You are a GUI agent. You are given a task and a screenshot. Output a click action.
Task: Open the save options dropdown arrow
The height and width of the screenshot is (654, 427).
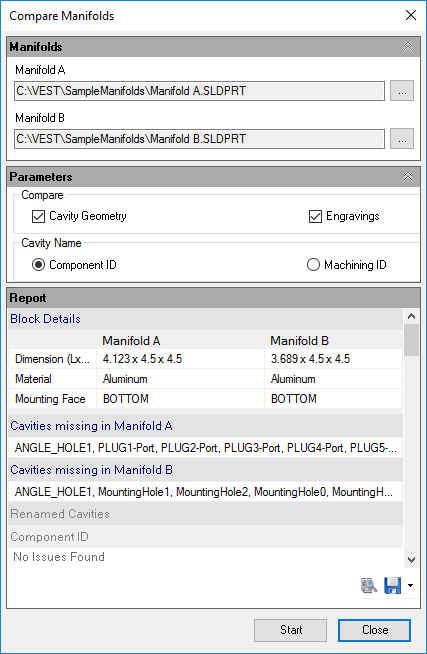[x=410, y=586]
